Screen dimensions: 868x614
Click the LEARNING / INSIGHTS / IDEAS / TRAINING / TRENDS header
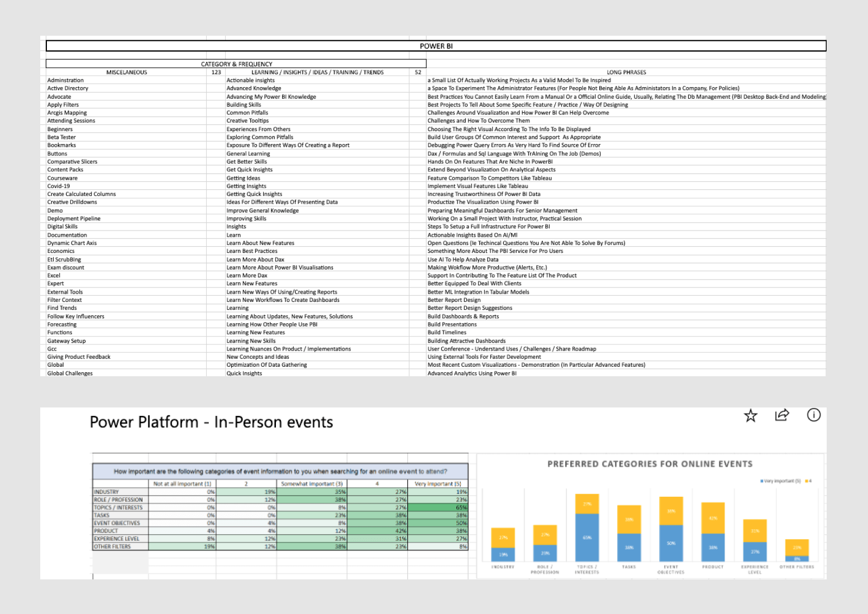pos(317,72)
